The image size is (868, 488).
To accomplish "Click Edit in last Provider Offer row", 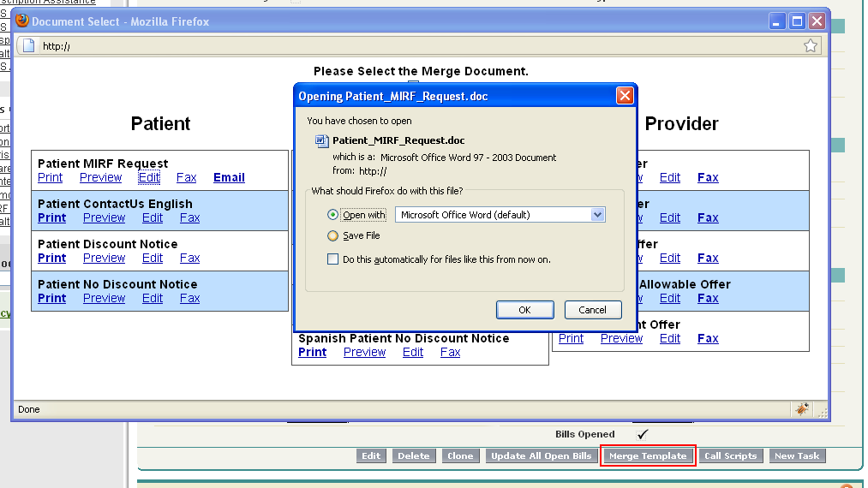I will tap(670, 339).
